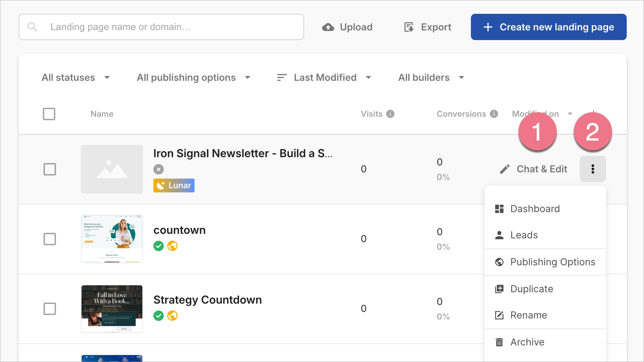Toggle the three-dot more options menu
The image size is (644, 362).
(593, 169)
